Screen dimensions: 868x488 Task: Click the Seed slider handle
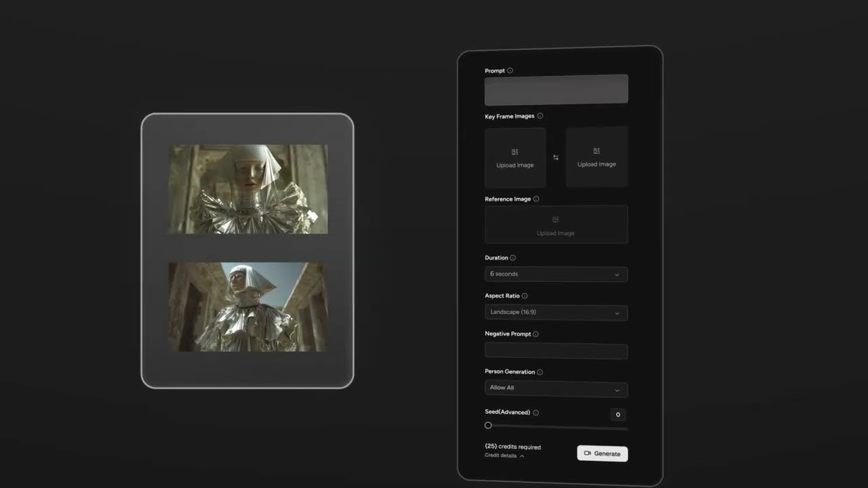(x=488, y=426)
